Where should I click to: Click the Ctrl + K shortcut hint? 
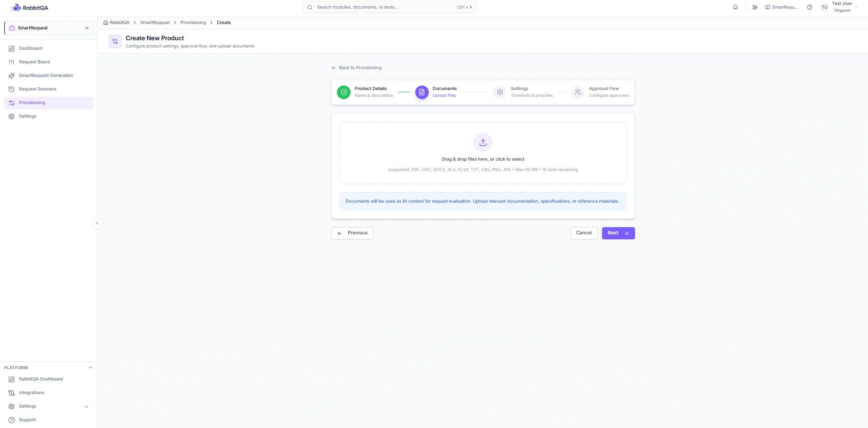465,7
